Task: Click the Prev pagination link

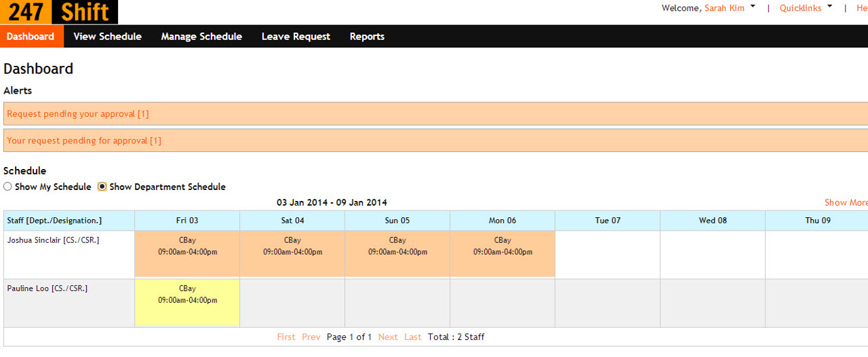Action: tap(311, 337)
